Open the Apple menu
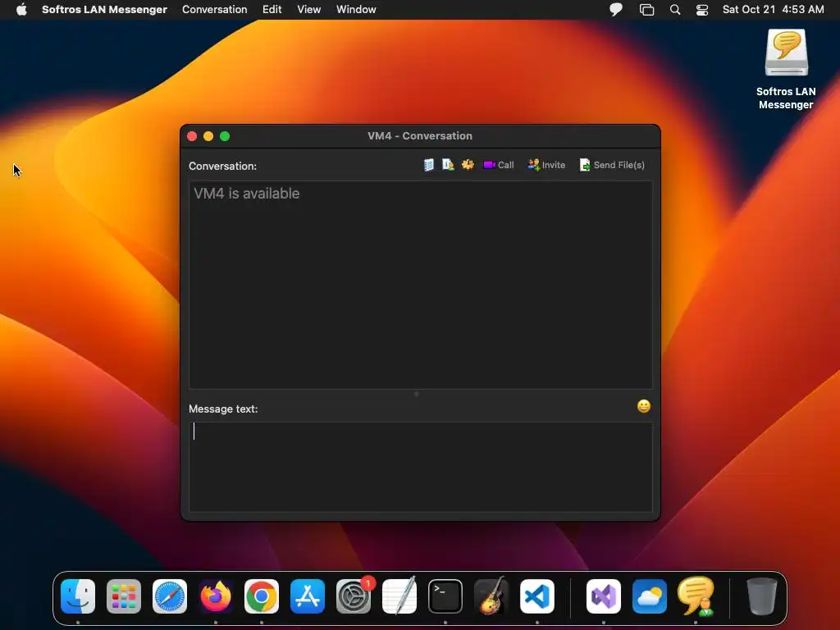Viewport: 840px width, 630px height. [21, 10]
